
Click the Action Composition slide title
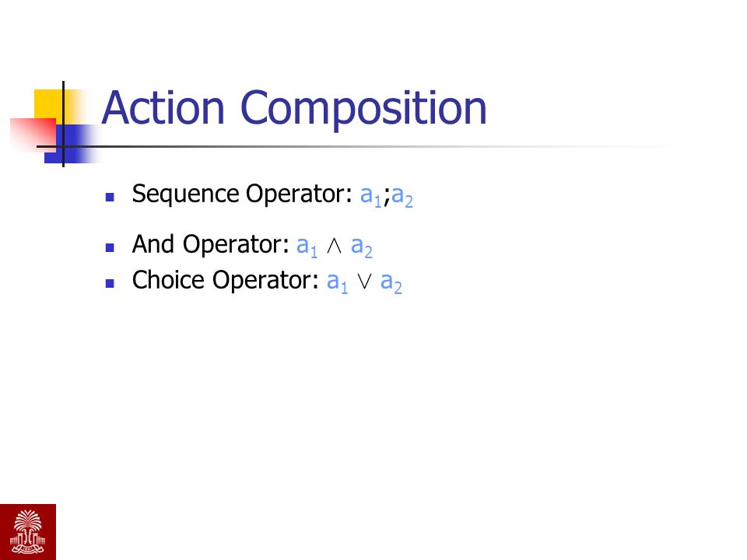pyautogui.click(x=294, y=109)
